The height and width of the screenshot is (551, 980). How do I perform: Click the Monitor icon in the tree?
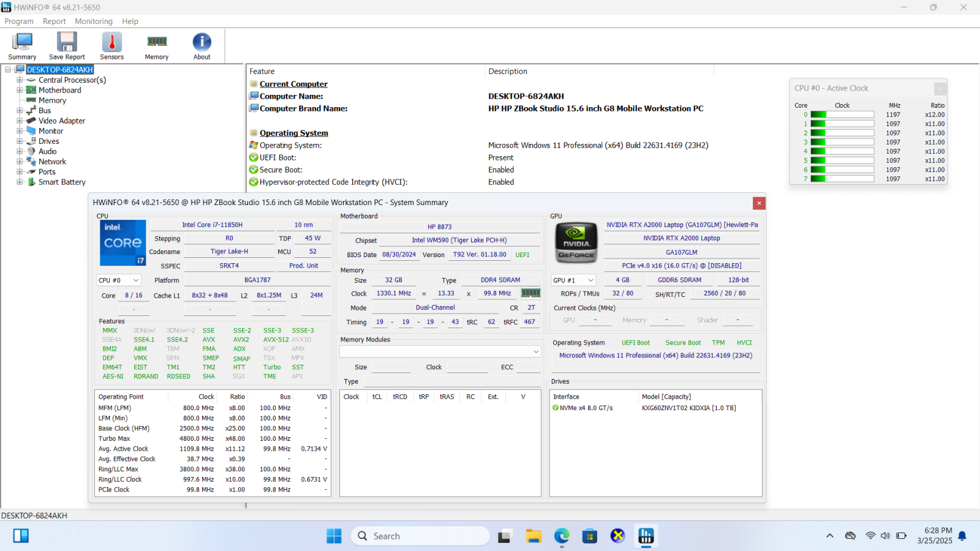(31, 131)
